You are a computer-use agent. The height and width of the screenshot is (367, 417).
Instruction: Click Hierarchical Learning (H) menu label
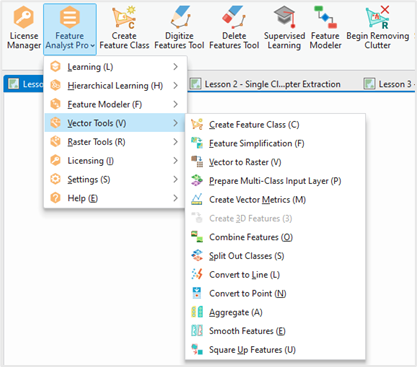point(115,86)
